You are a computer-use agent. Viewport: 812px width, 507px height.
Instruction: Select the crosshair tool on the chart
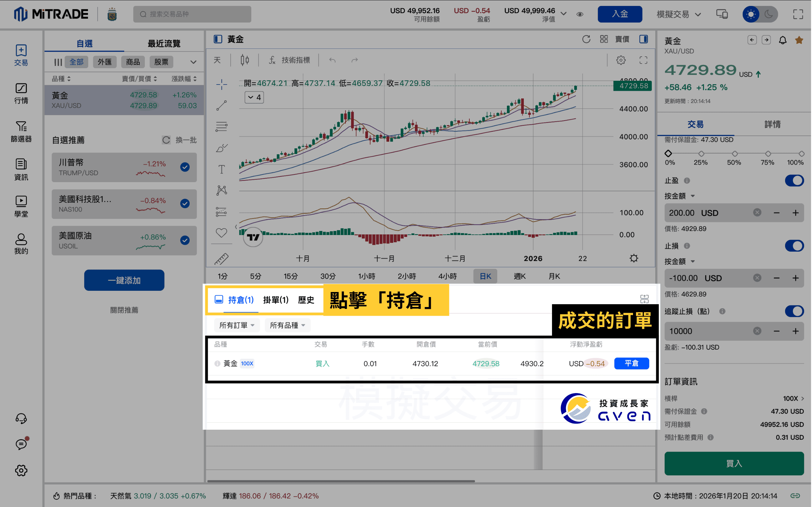pyautogui.click(x=221, y=84)
